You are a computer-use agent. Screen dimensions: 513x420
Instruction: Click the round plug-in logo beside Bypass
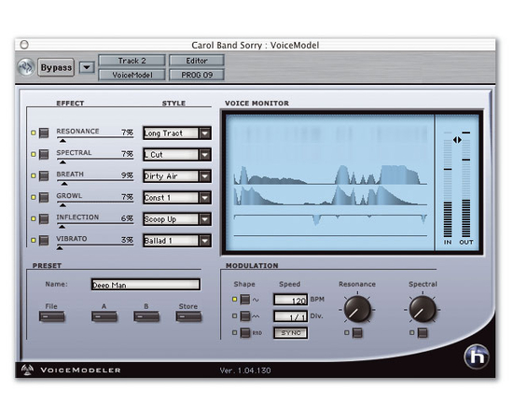pos(26,67)
